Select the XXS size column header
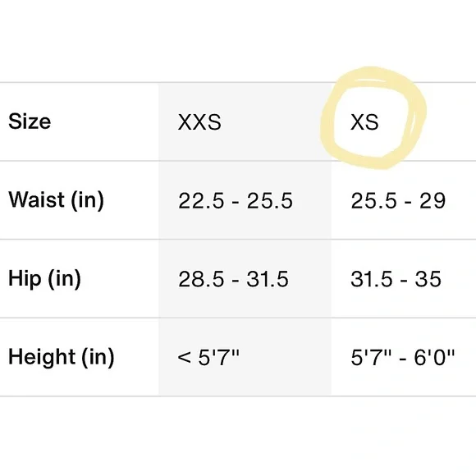476x476 pixels. tap(199, 122)
